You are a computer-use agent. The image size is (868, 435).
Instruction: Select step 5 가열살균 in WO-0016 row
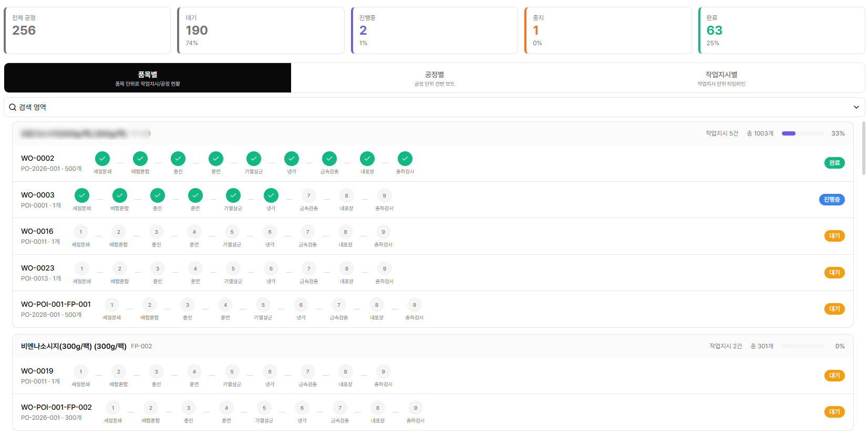pos(232,232)
